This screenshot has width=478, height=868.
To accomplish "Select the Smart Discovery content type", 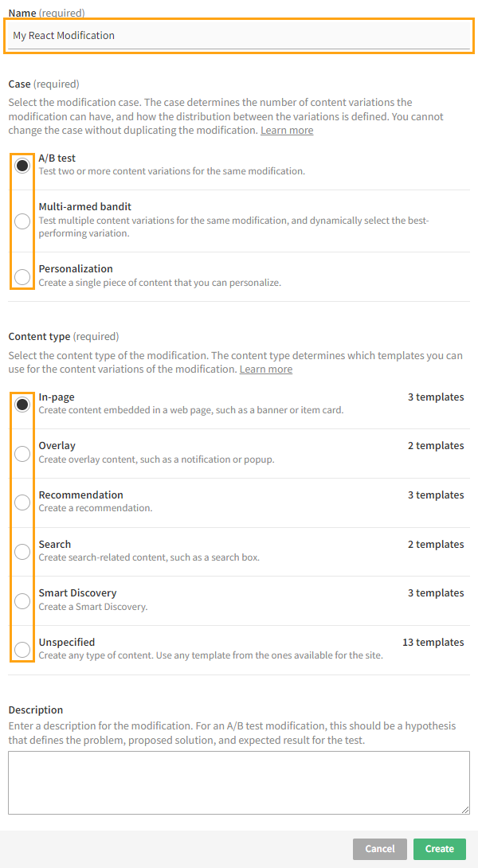I will pos(22,600).
